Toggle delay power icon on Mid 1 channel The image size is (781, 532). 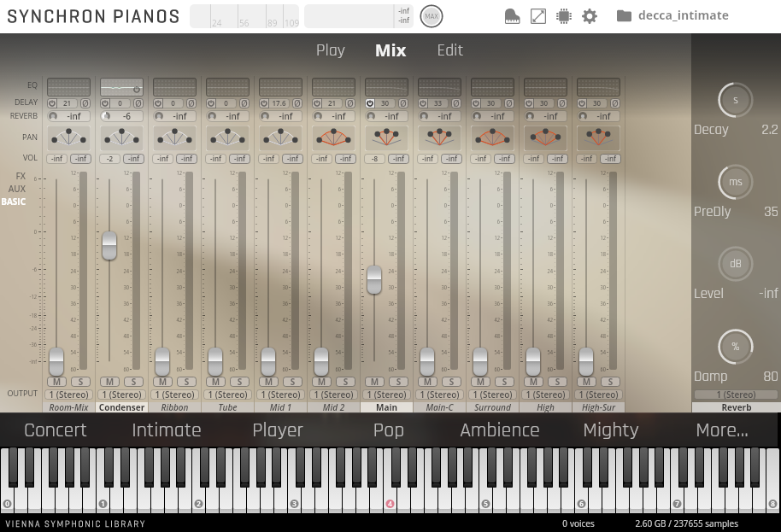click(x=264, y=103)
